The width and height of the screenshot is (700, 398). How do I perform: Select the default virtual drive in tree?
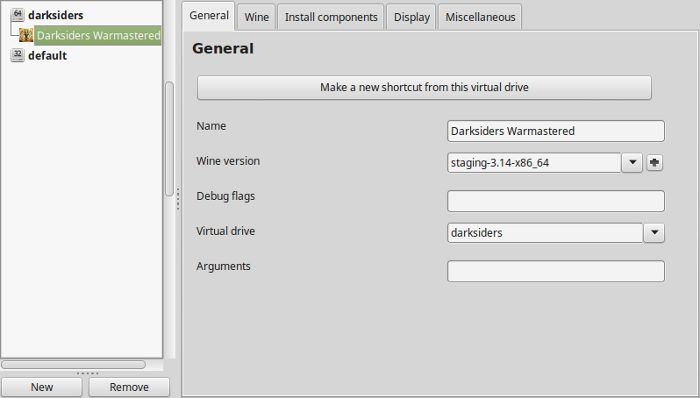(47, 56)
